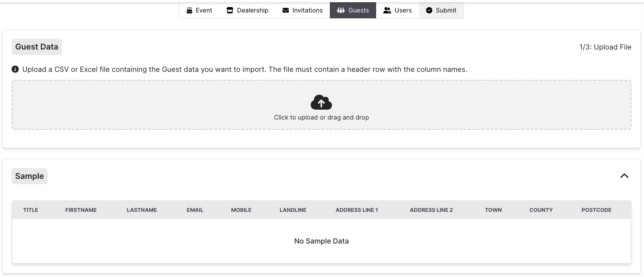Viewport: 644px width, 277px height.
Task: Click the TITLE column header
Action: click(x=30, y=210)
